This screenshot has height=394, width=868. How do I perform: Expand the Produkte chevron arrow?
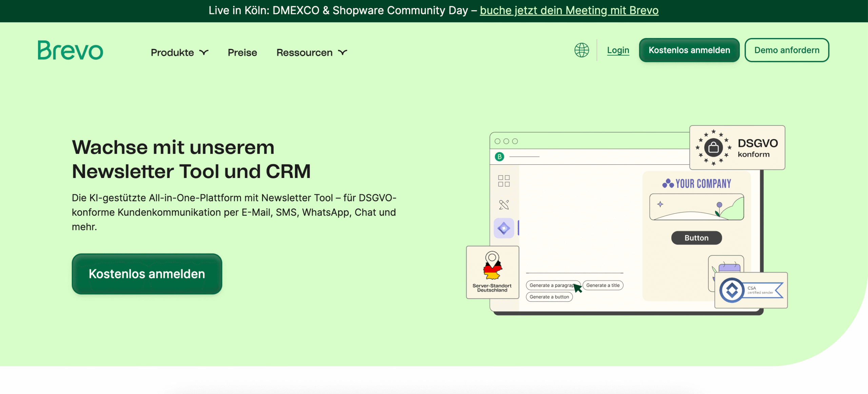pos(204,52)
